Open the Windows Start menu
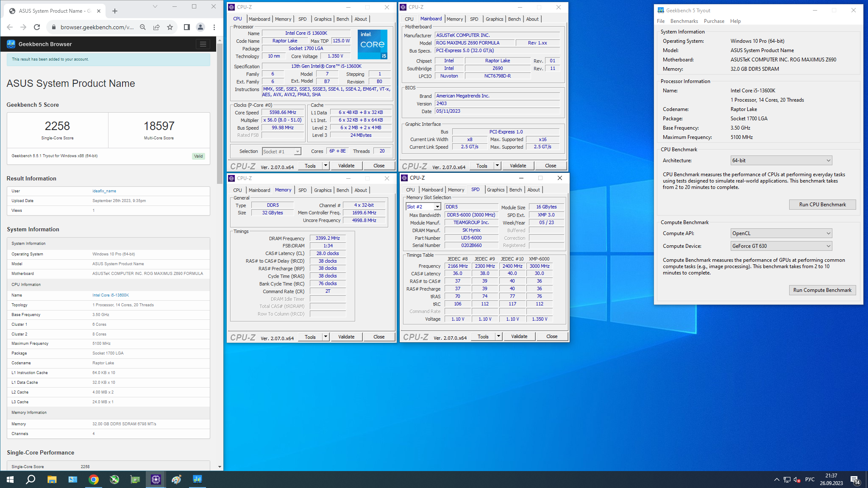Viewport: 868px width, 488px height. coord(10,480)
